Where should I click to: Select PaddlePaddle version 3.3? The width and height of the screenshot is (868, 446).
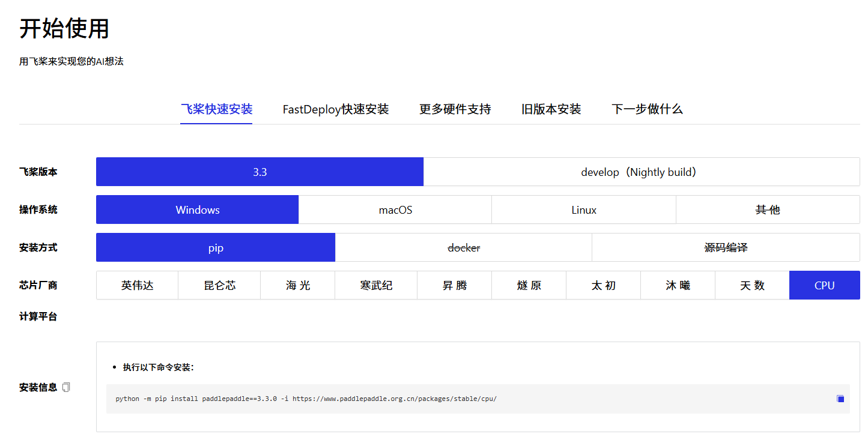[x=259, y=172]
